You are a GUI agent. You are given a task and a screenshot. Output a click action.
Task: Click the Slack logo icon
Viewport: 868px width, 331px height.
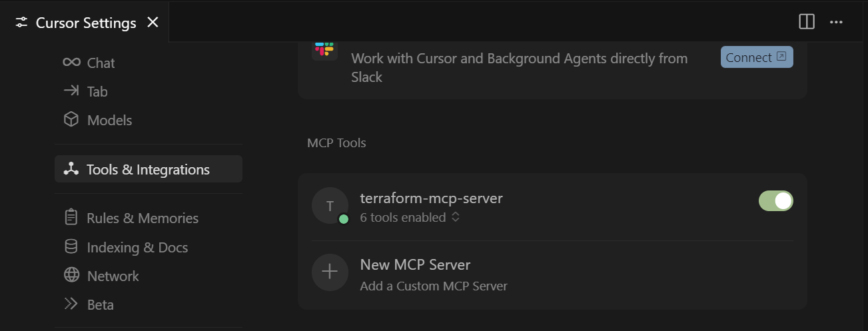tap(324, 49)
